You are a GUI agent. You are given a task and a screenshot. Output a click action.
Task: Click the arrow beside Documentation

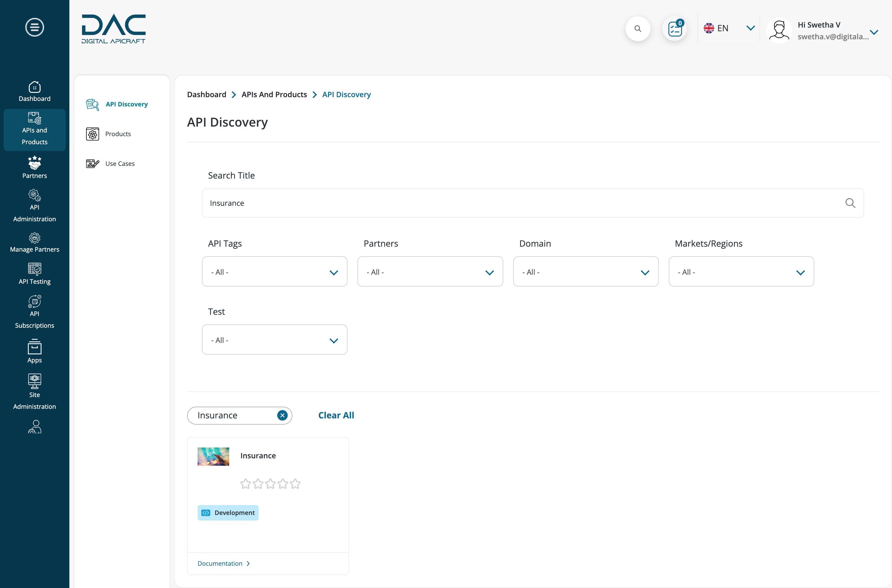click(x=248, y=563)
